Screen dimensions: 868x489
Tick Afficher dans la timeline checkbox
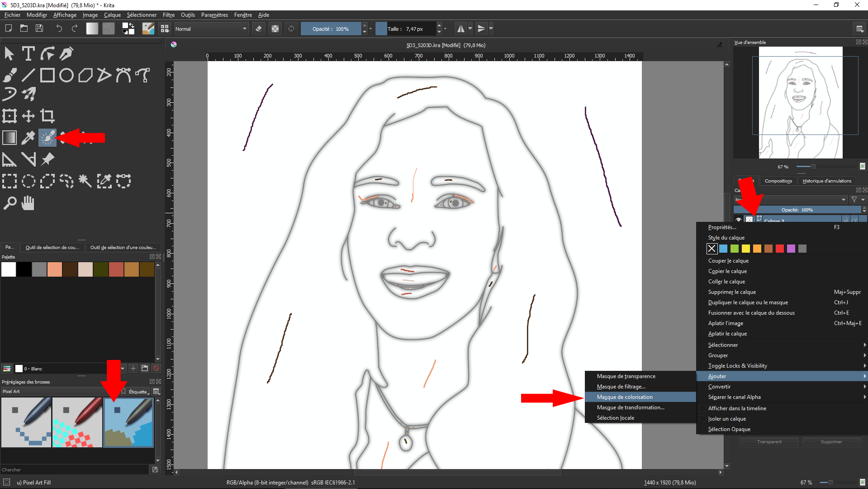pos(702,408)
